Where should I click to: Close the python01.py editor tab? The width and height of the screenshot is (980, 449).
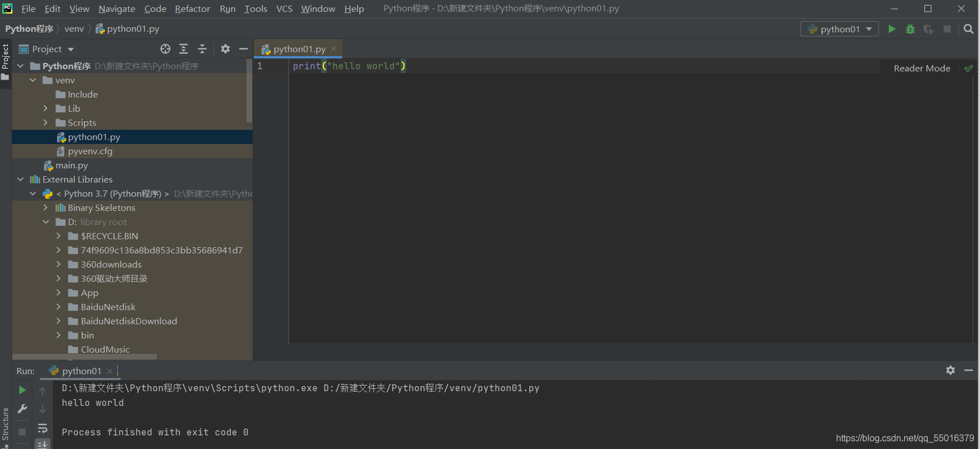click(x=334, y=49)
